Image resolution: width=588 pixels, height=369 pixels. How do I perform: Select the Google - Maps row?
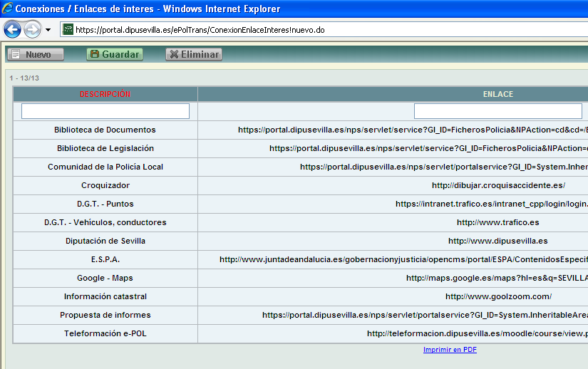coord(105,278)
